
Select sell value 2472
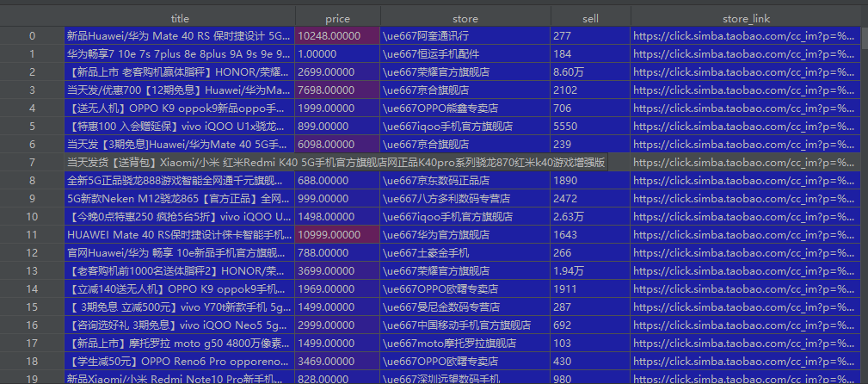591,198
